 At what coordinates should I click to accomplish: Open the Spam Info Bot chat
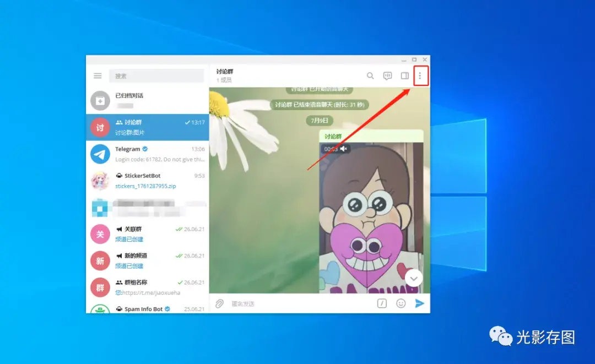tap(147, 307)
